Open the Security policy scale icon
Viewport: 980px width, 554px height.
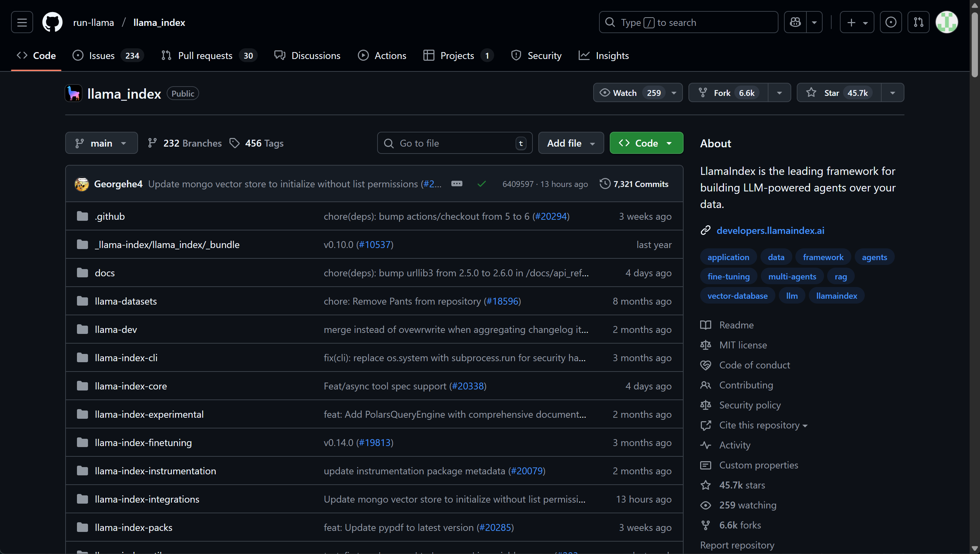[x=705, y=405]
